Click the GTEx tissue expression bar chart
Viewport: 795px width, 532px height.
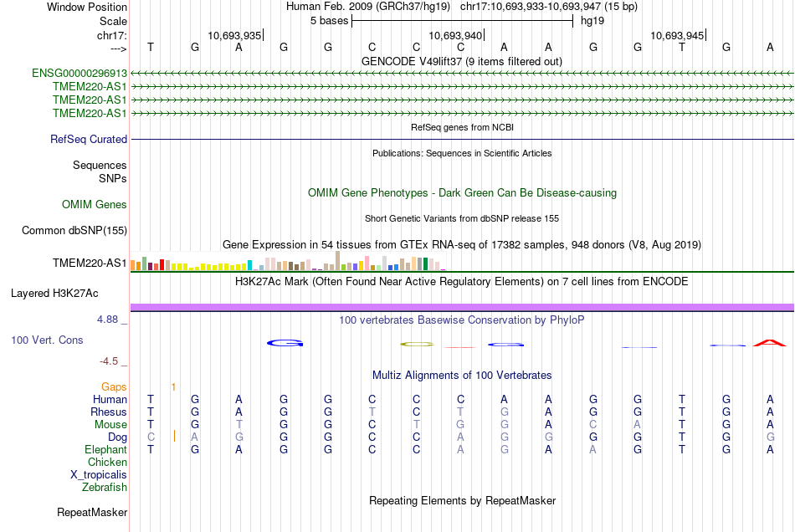288,261
